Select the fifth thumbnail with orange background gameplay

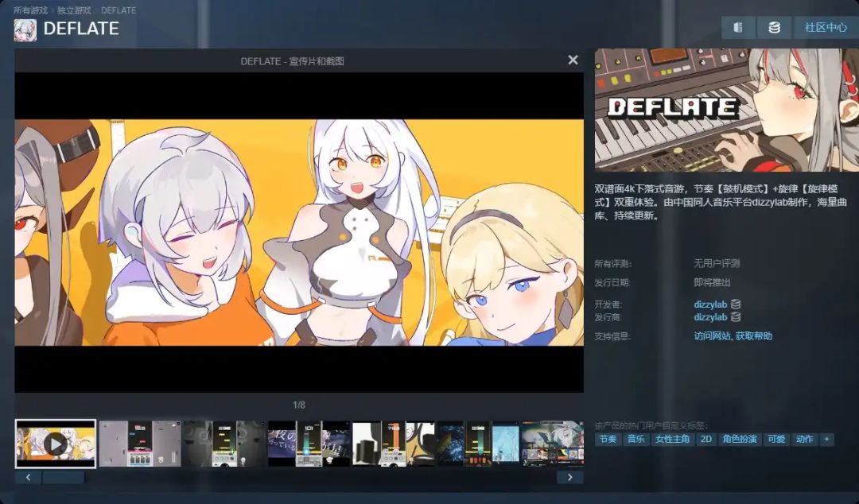pos(394,444)
